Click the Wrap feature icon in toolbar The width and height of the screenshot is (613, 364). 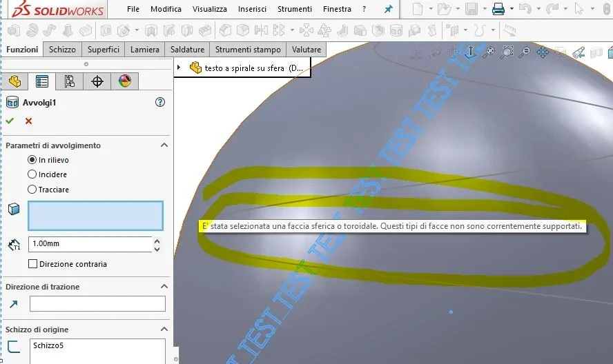tap(396, 30)
